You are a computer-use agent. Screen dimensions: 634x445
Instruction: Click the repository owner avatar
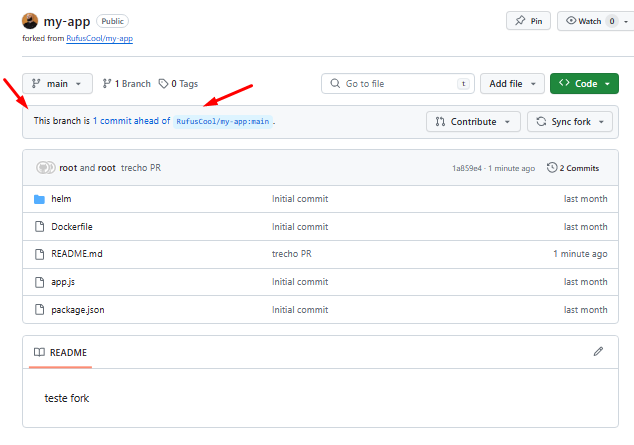click(x=30, y=21)
